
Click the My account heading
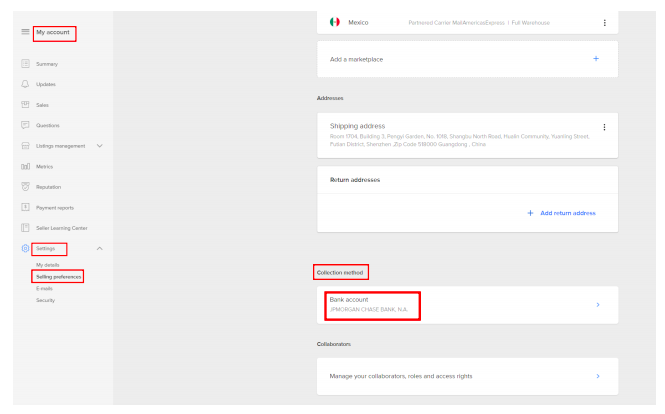click(x=53, y=32)
